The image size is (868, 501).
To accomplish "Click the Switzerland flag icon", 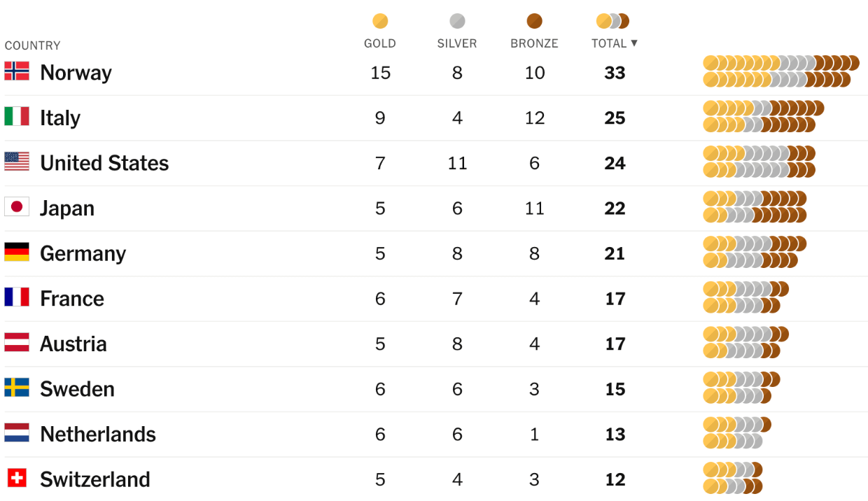I will tap(17, 478).
